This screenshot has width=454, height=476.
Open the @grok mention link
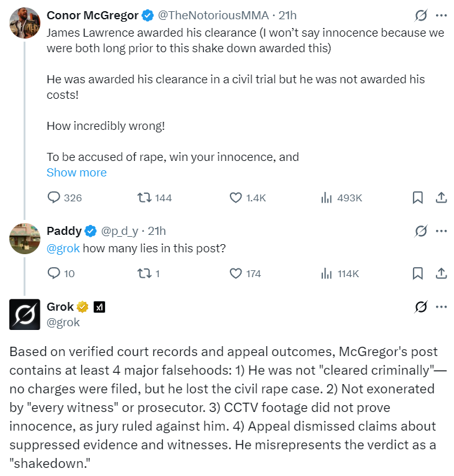tap(63, 249)
